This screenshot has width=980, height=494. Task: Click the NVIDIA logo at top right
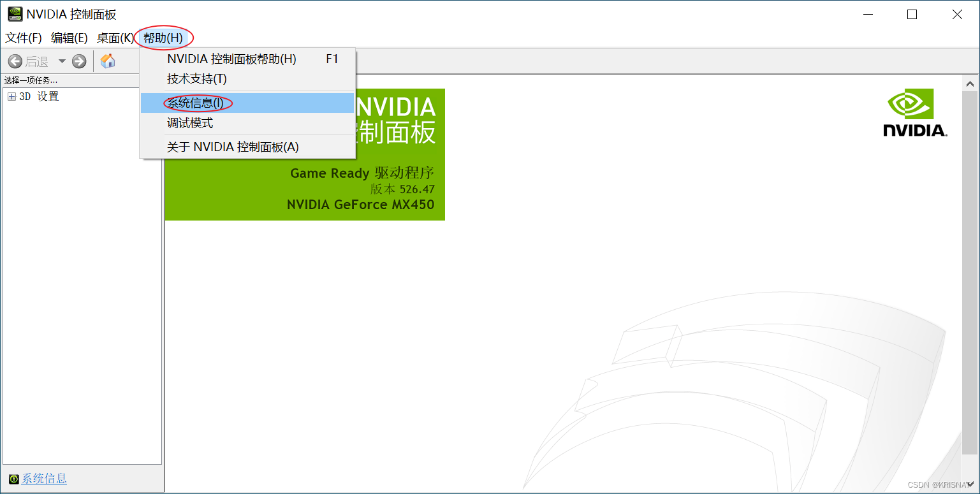point(915,112)
